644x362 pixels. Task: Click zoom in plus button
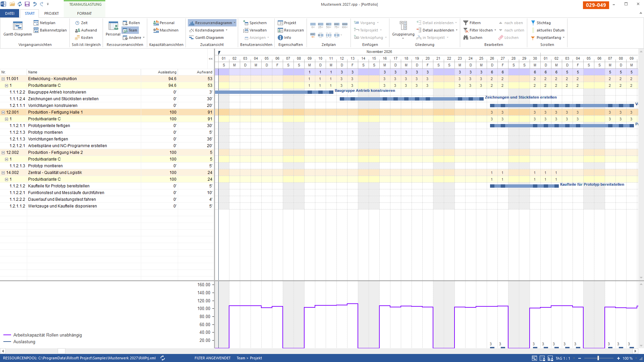click(619, 358)
